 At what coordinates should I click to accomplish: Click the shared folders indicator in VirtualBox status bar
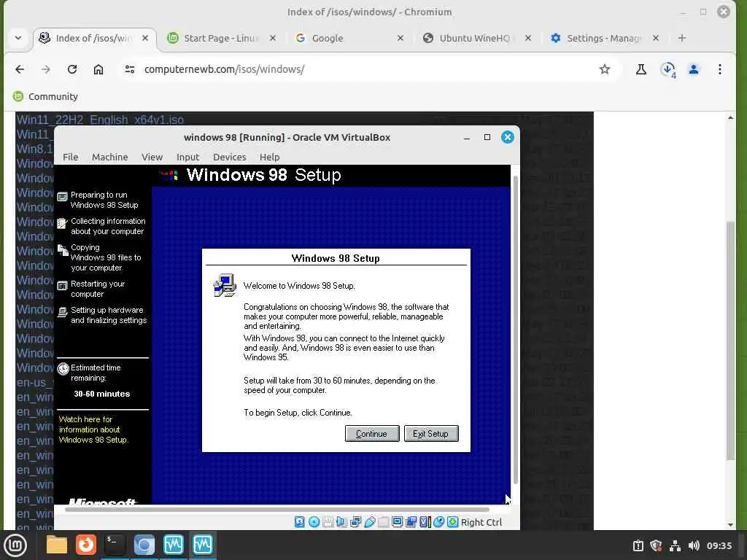tap(384, 522)
